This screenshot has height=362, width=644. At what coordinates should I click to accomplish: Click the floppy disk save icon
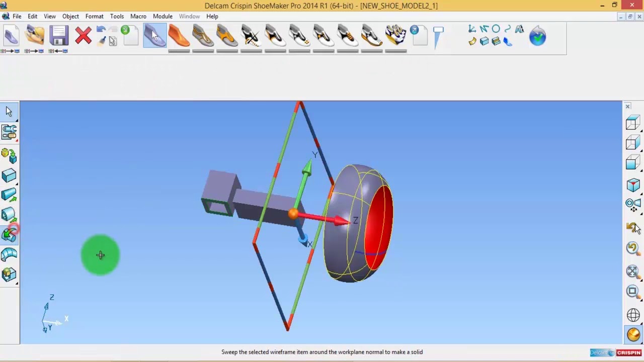pyautogui.click(x=59, y=36)
